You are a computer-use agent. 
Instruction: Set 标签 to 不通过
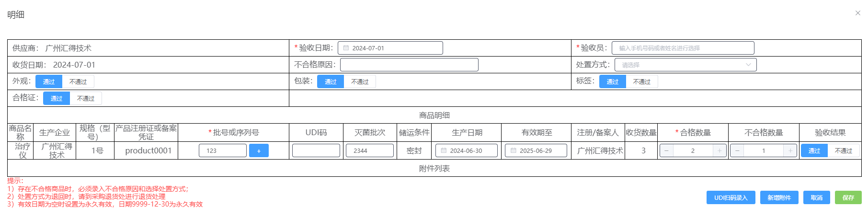641,81
